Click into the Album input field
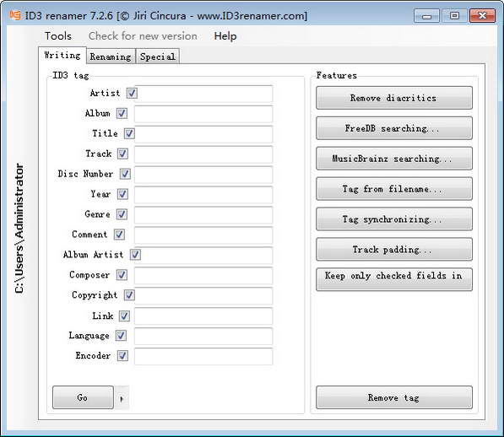This screenshot has height=437, width=504. [203, 114]
